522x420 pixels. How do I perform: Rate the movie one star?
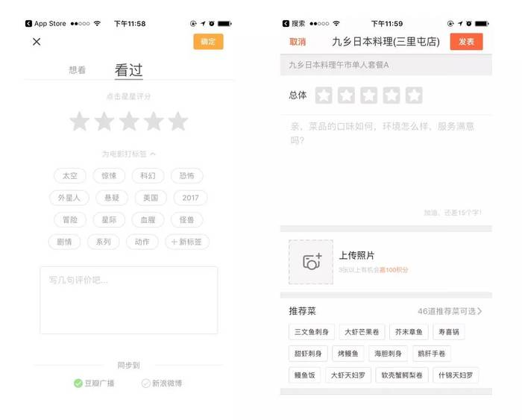(80, 122)
